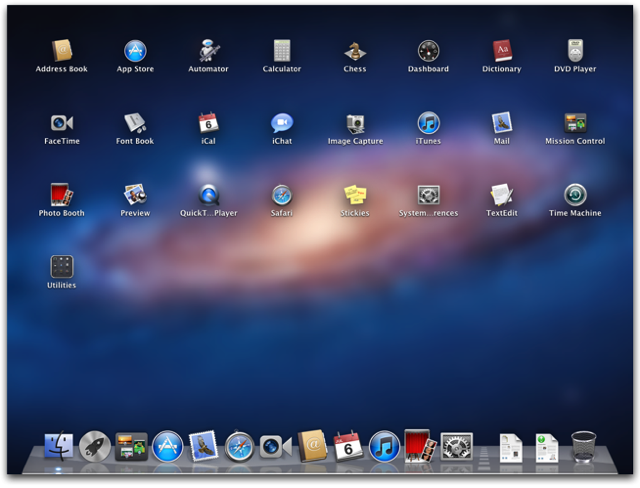The height and width of the screenshot is (488, 640).
Task: Click the "Chess" label text
Action: click(355, 69)
